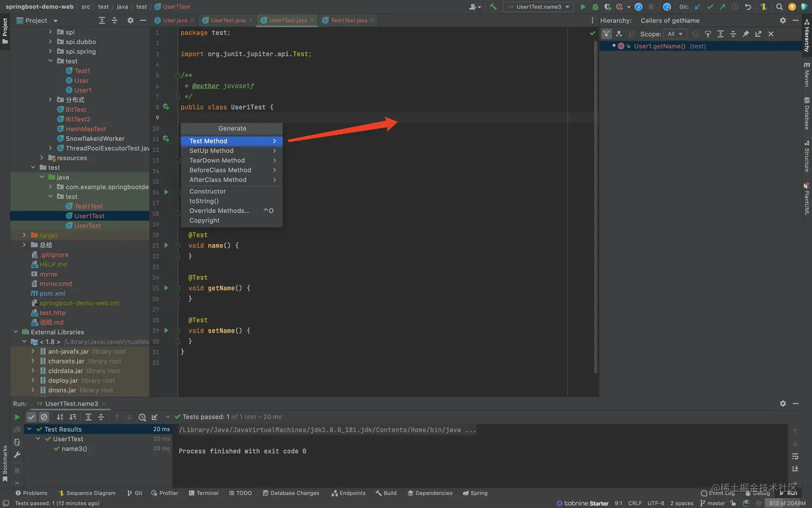Select User1.getName() in Hierarchy tree
The image size is (812, 508).
click(659, 46)
